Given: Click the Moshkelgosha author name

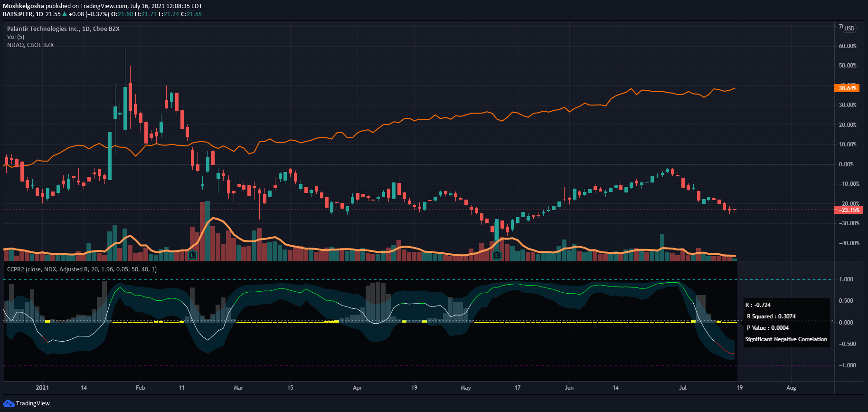Looking at the screenshot, I should (x=23, y=6).
